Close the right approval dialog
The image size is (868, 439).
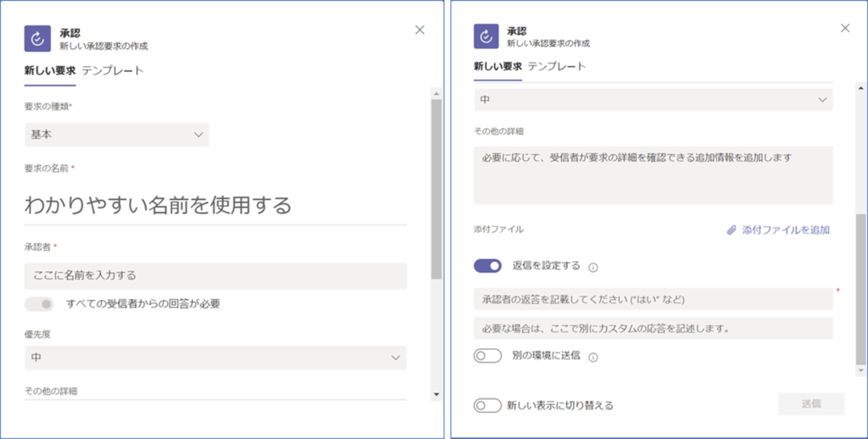(844, 28)
